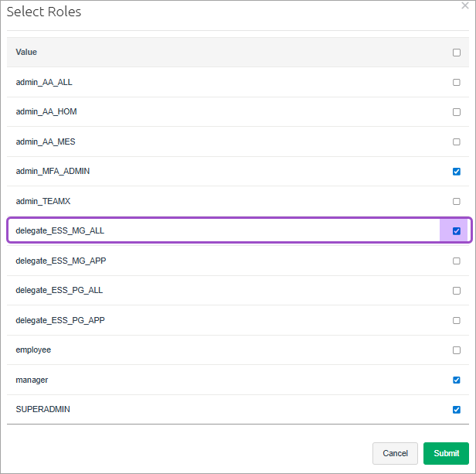The width and height of the screenshot is (476, 474).
Task: Select the delegate_ESS_PG_APP checkbox
Action: [x=457, y=320]
